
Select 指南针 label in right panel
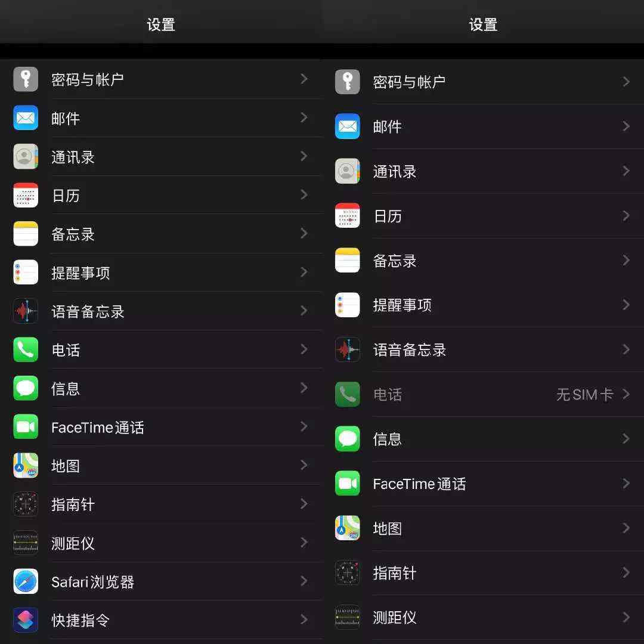tap(395, 573)
